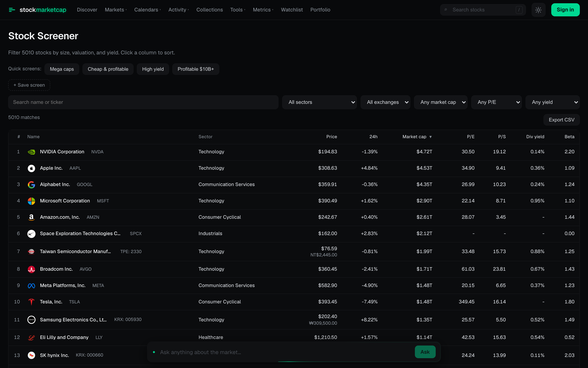Click the Save screen button

tap(29, 85)
